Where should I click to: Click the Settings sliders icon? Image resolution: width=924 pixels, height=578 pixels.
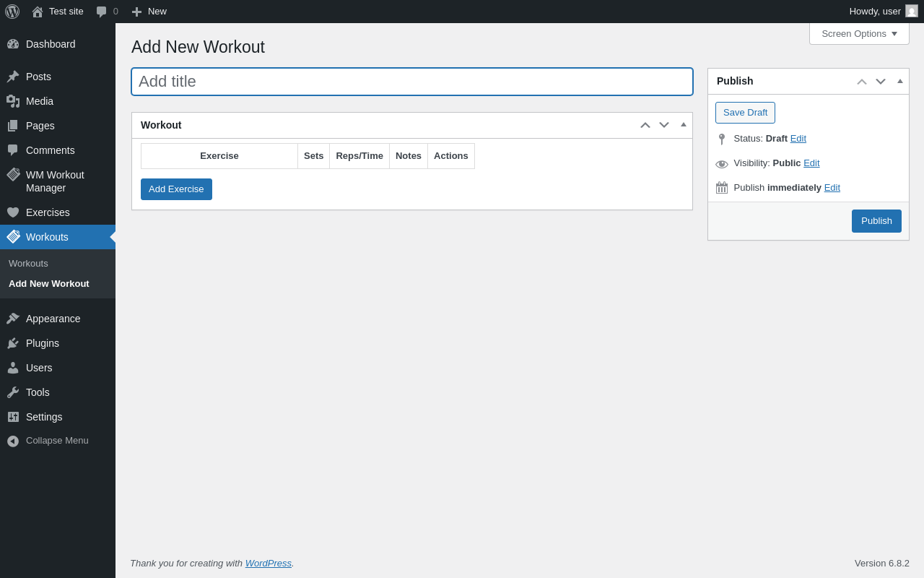point(13,417)
